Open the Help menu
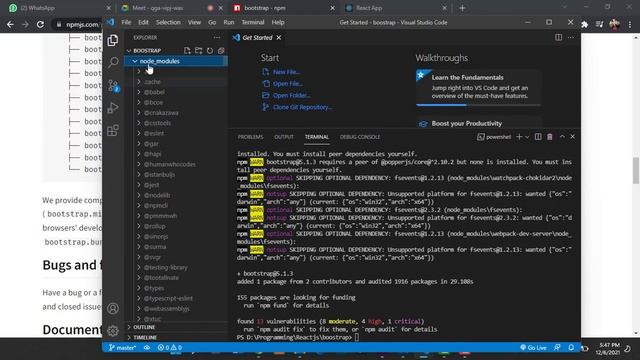 278,22
